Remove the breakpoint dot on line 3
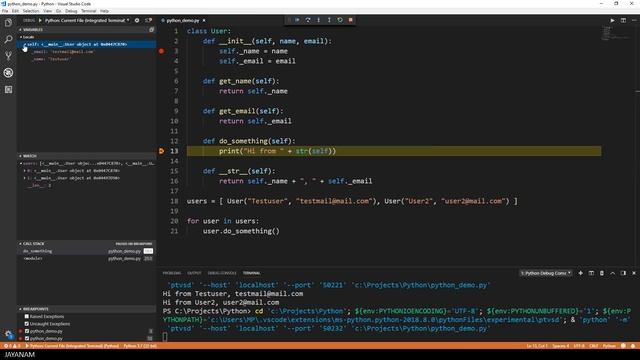This screenshot has width=640, height=360. click(x=161, y=51)
